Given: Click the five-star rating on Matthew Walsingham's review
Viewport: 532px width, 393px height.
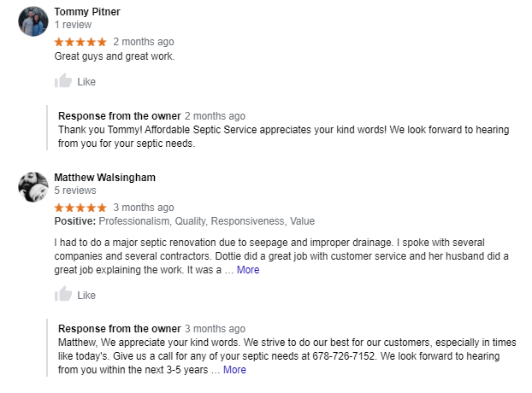Looking at the screenshot, I should point(80,208).
